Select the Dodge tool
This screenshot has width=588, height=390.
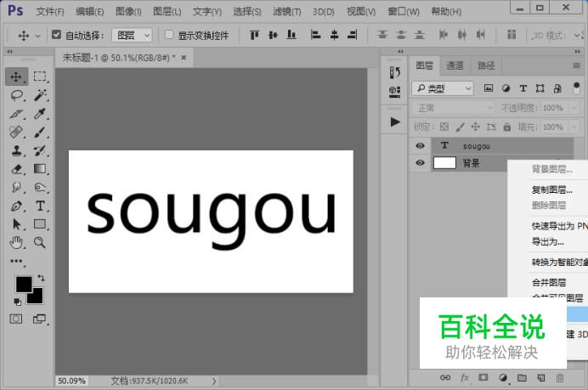[x=40, y=187]
